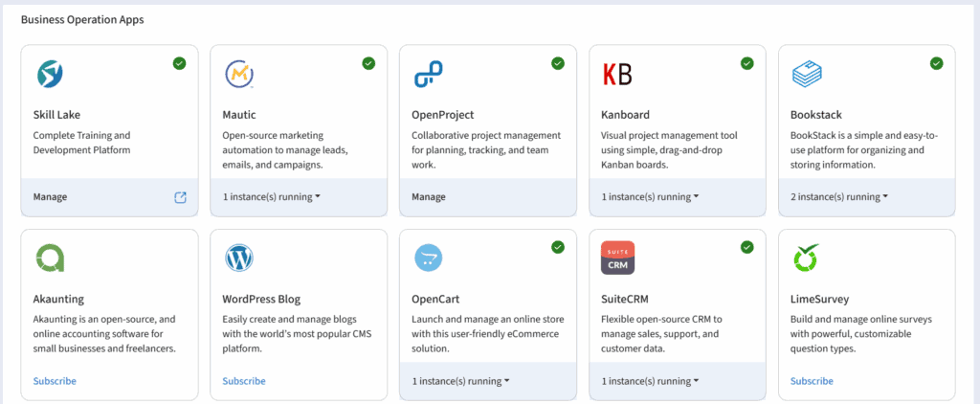The image size is (980, 404).
Task: Expand Kanboard instances running dropdown
Action: coord(649,197)
